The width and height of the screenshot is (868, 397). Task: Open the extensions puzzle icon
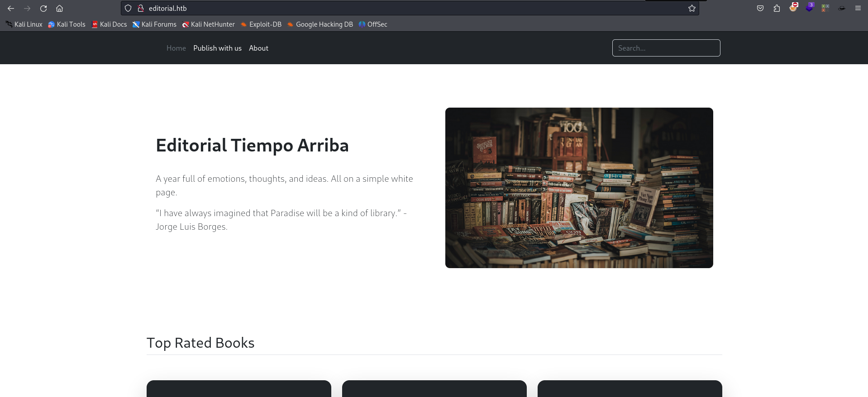777,8
